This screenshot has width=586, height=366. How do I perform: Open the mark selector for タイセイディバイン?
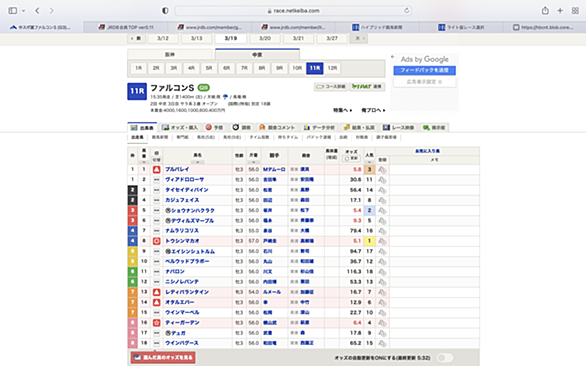(x=157, y=190)
